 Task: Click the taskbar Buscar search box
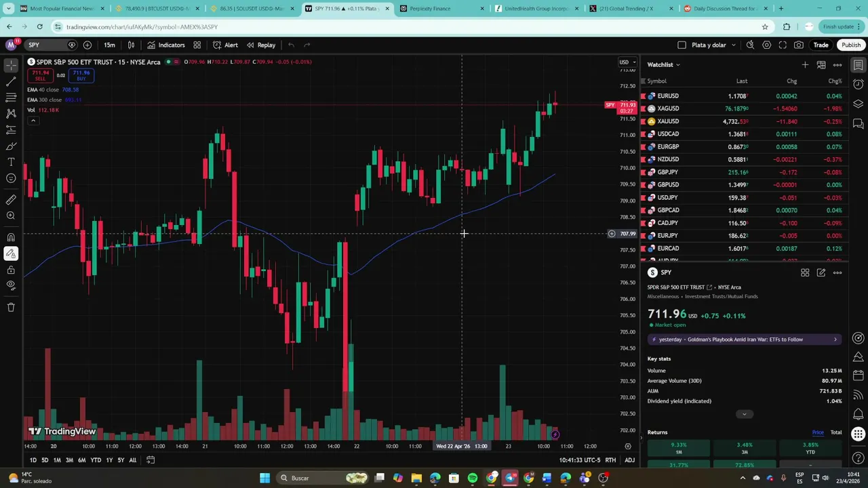coord(323,478)
